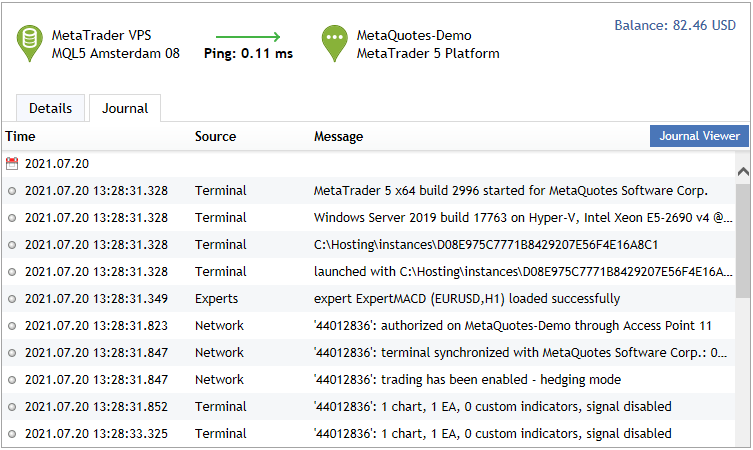Screen dimensions: 753x450
Task: Click the green MetaTrader VPS database pin icon
Action: (29, 43)
